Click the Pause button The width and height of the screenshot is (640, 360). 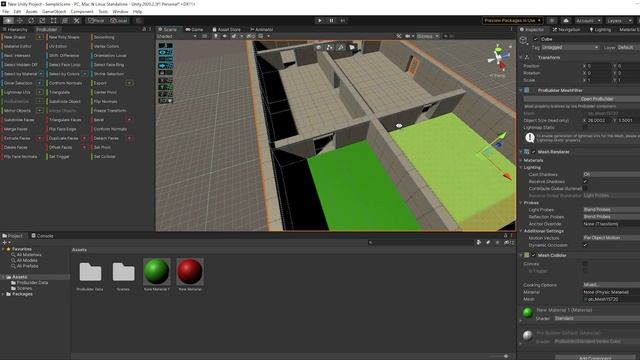click(331, 20)
